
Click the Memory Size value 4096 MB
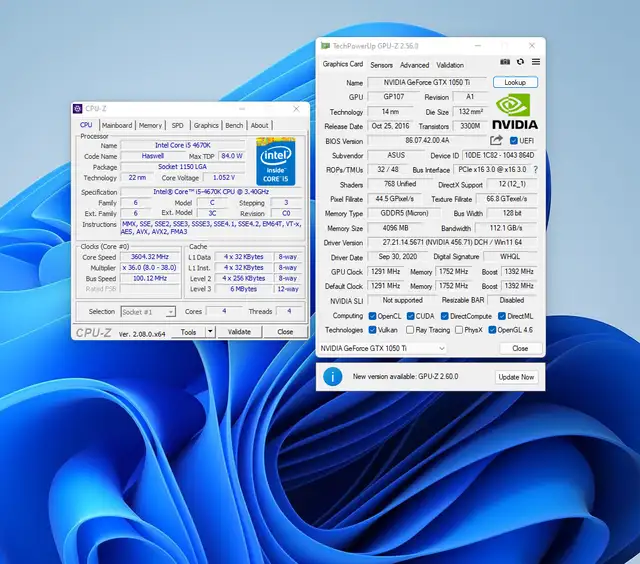pos(396,228)
